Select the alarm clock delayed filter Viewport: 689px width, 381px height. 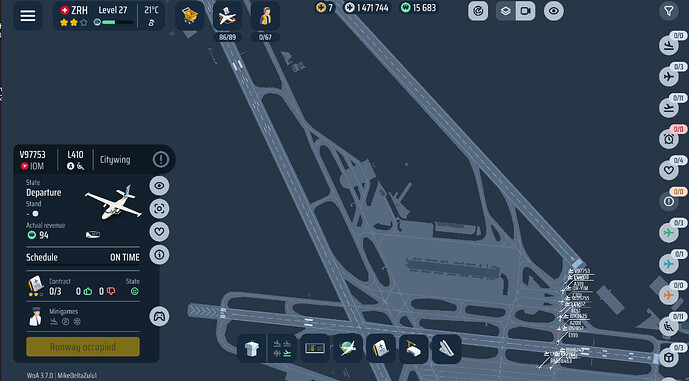point(668,139)
